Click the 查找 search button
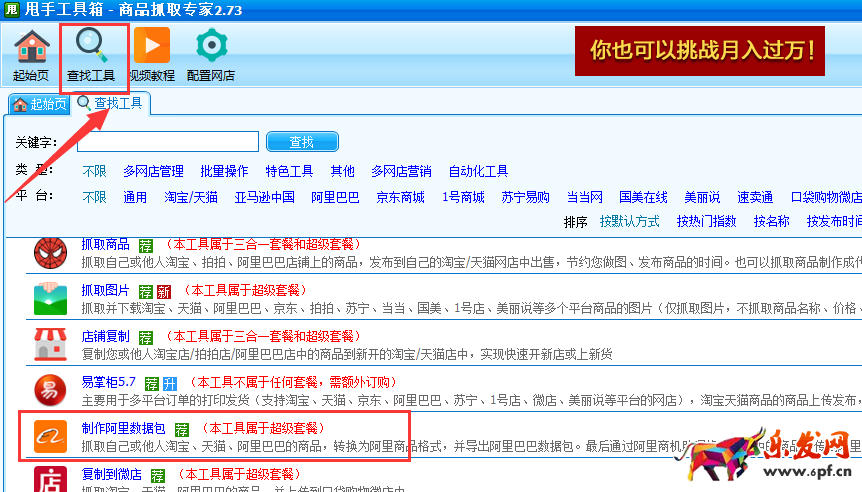 point(302,142)
